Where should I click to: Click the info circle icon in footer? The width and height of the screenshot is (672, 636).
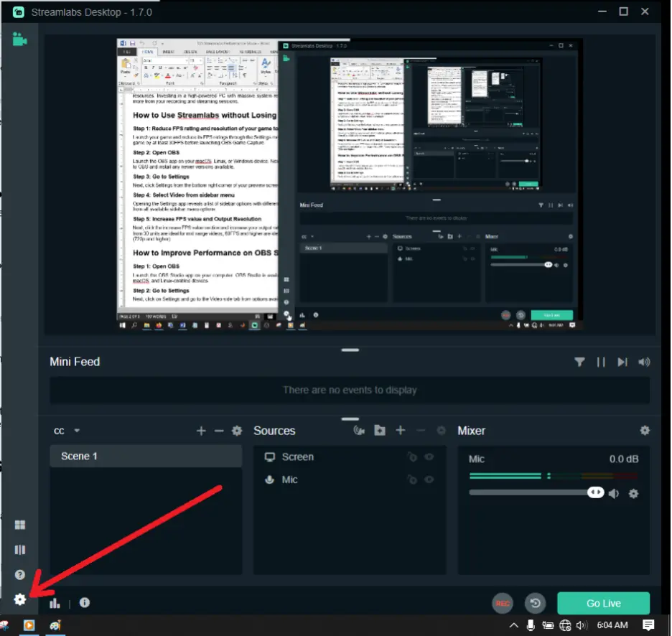coord(85,602)
